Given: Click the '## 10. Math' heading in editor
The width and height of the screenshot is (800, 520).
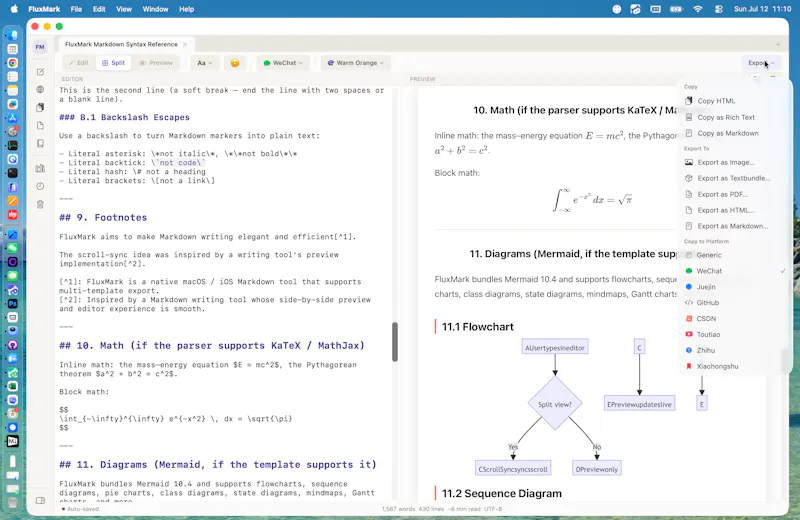Looking at the screenshot, I should click(x=212, y=345).
